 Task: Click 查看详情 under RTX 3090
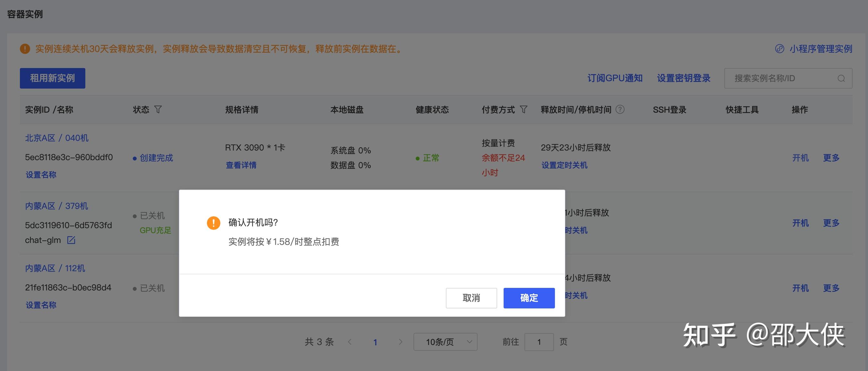pyautogui.click(x=241, y=165)
